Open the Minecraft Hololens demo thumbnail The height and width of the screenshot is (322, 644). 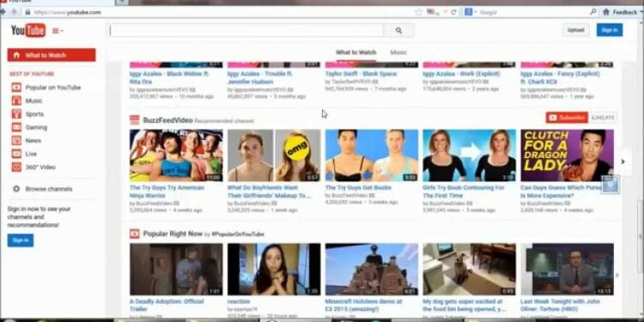click(372, 269)
